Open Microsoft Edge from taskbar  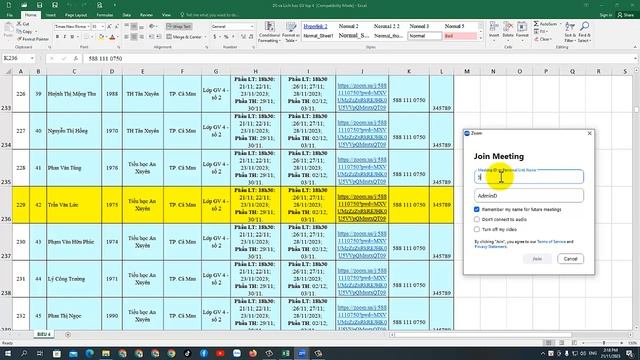pyautogui.click(x=89, y=353)
